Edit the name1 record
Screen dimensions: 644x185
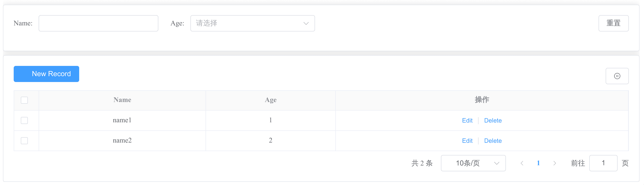[x=467, y=121]
